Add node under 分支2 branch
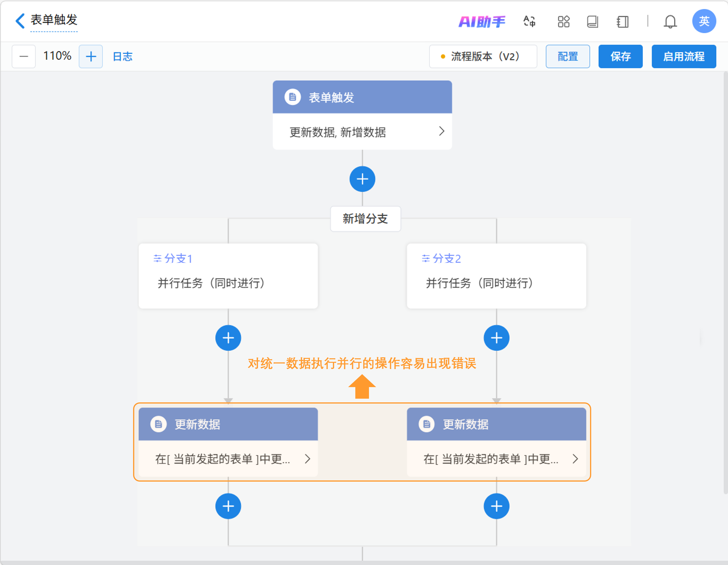The image size is (728, 565). click(x=496, y=338)
